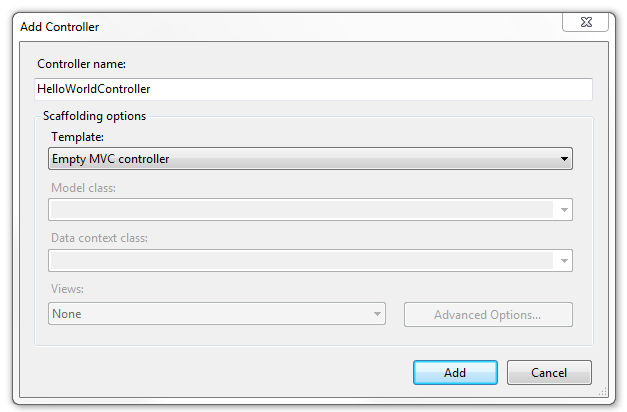Select the Model class combo box
This screenshot has width=627, height=412.
[300, 210]
